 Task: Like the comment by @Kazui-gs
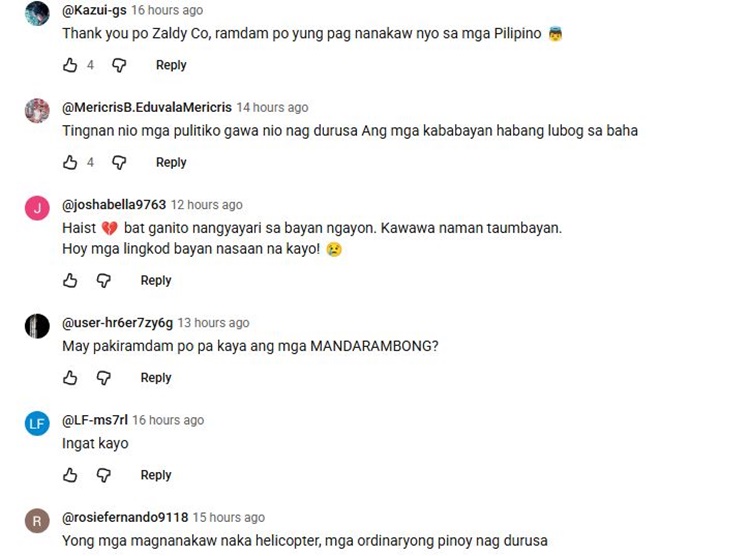click(x=70, y=65)
